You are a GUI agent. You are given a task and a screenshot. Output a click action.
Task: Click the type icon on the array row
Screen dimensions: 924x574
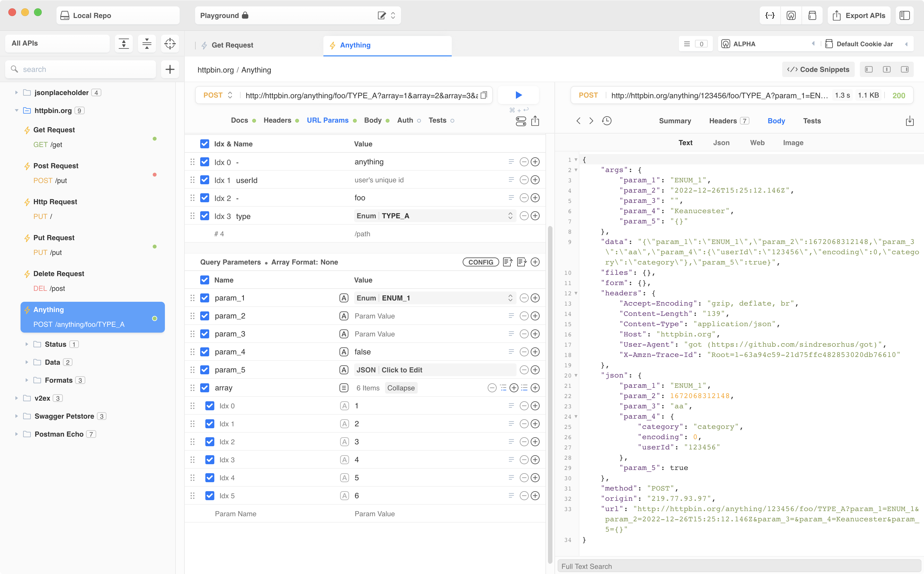pyautogui.click(x=344, y=388)
